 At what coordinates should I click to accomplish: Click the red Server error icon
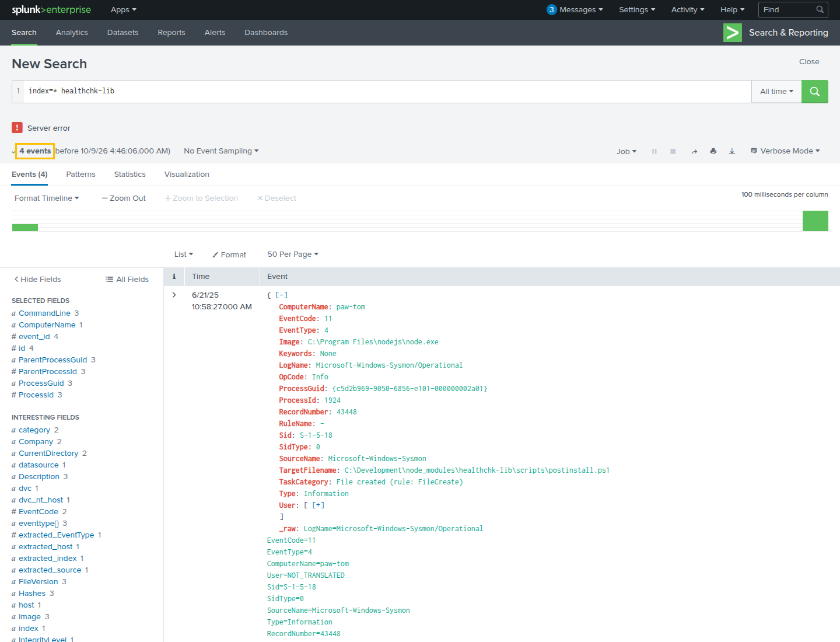click(17, 127)
